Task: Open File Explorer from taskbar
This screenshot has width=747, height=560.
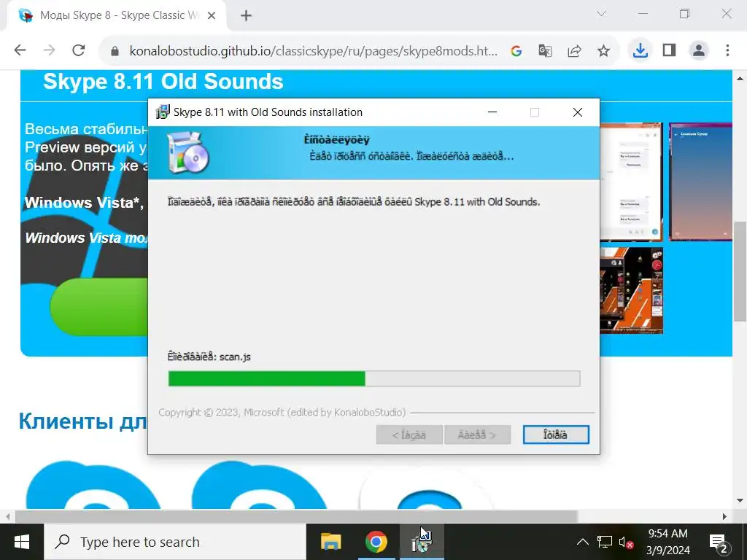Action: (x=330, y=542)
